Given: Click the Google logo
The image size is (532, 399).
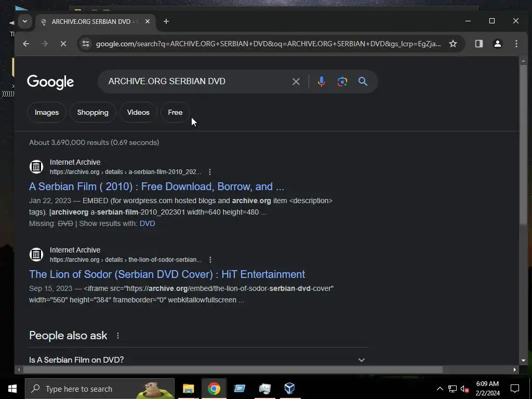Looking at the screenshot, I should (50, 82).
